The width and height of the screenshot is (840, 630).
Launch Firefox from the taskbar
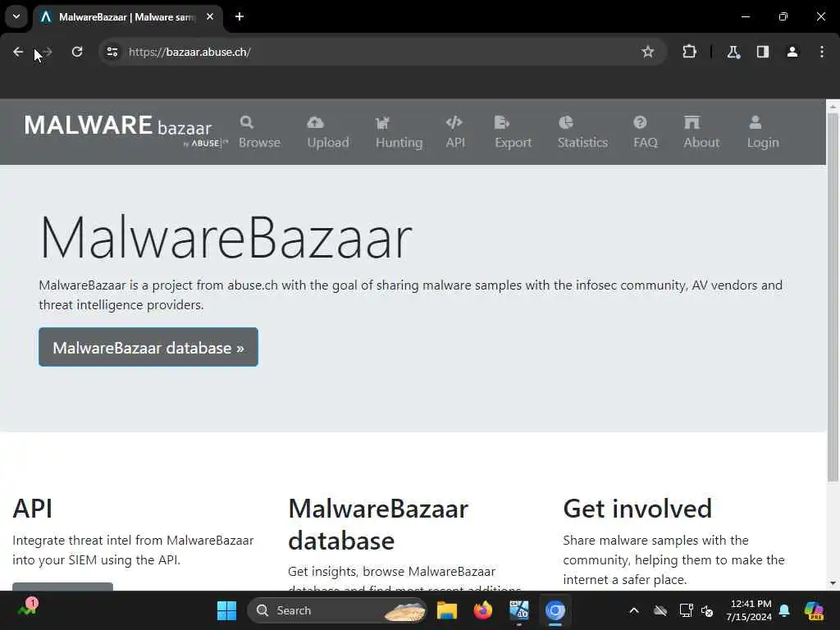pos(482,610)
